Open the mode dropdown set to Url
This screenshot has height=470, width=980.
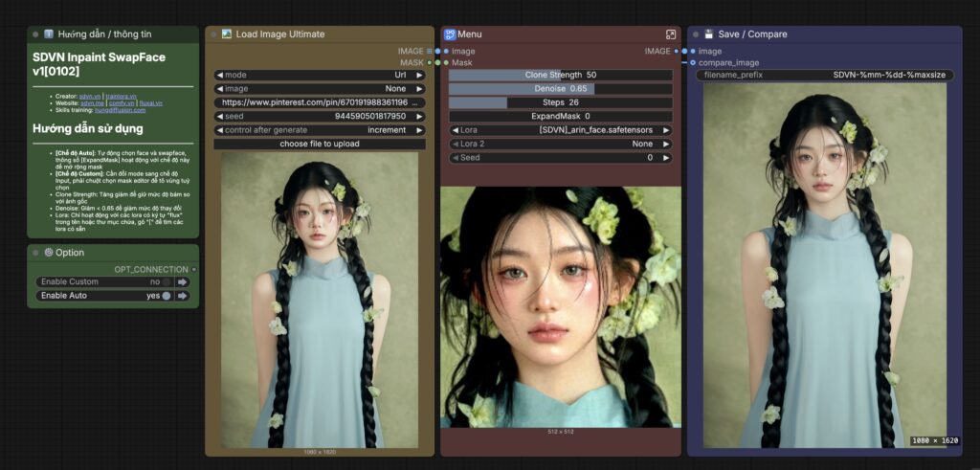(x=319, y=75)
